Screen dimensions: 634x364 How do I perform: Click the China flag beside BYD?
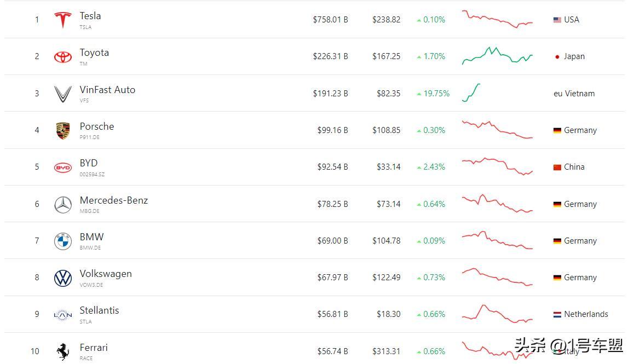point(557,167)
